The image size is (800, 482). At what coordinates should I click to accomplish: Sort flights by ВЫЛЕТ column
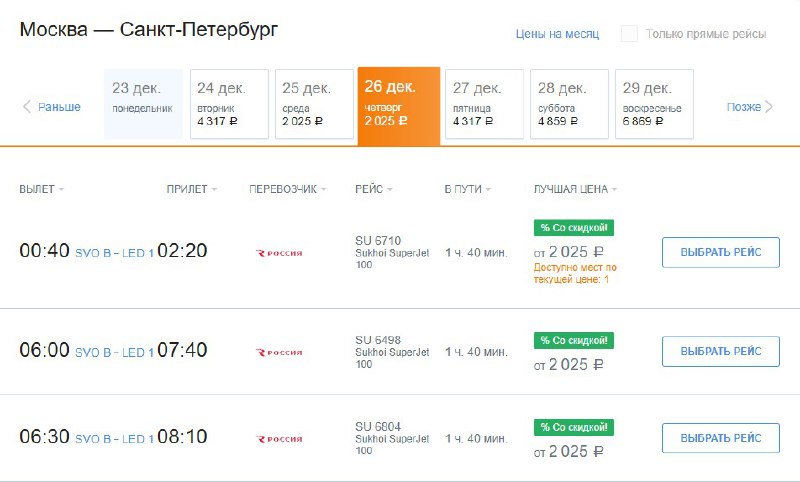coord(41,189)
